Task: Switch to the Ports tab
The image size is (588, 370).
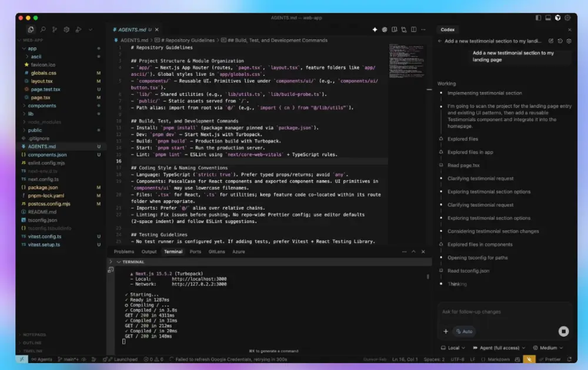Action: [x=196, y=251]
